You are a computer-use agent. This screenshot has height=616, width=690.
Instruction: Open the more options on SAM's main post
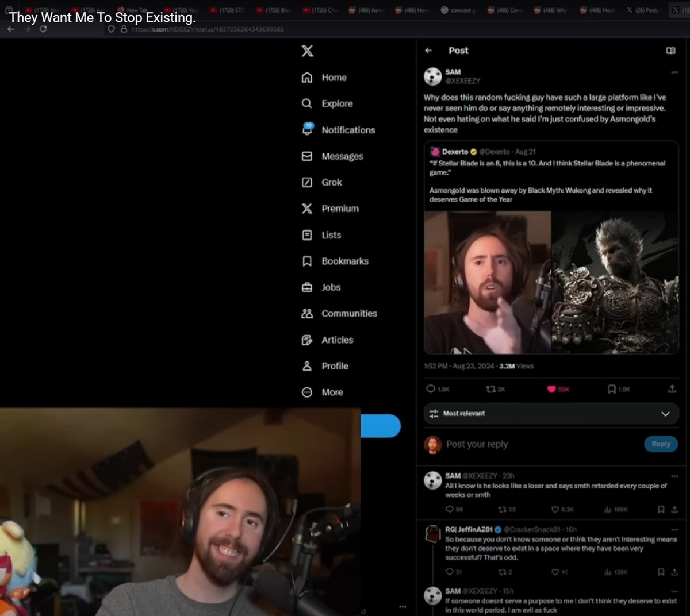[x=674, y=72]
